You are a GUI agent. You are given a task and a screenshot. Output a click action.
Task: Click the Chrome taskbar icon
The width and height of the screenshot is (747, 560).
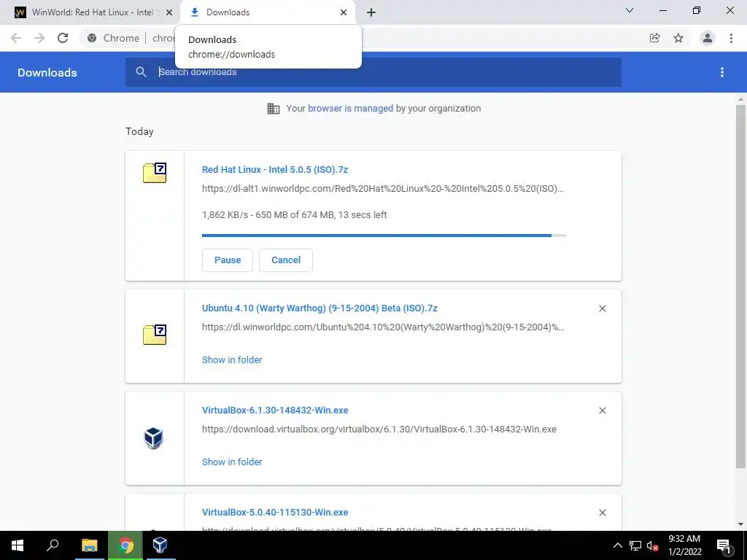125,545
